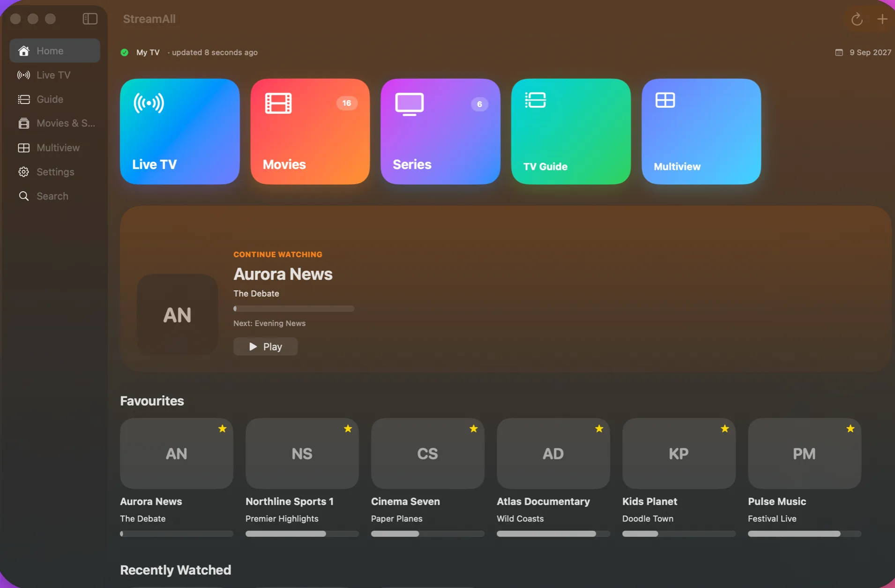Click the refresh playlist icon
895x588 pixels.
click(857, 19)
